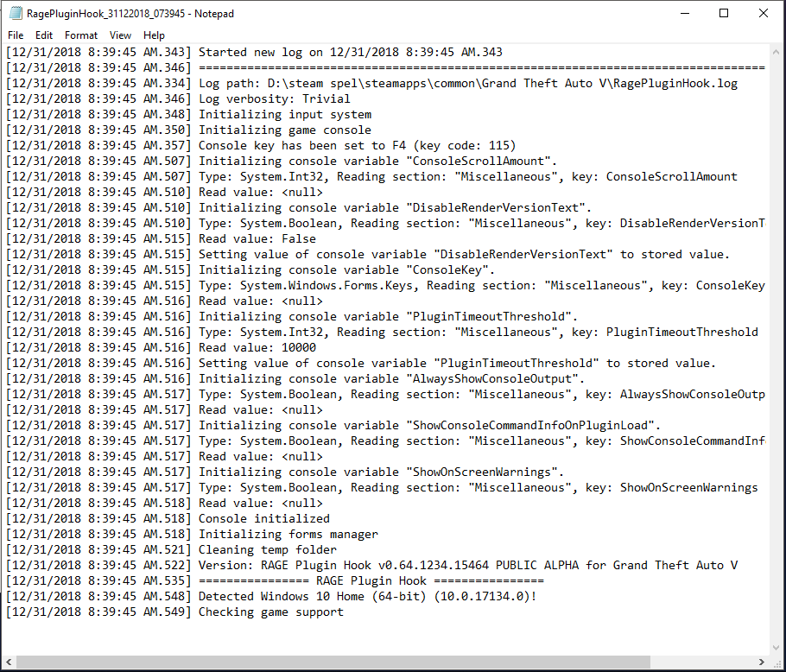Click 'key: ShowOnScreenWarnings' type line
Image resolution: width=786 pixels, height=672 pixels.
(382, 487)
